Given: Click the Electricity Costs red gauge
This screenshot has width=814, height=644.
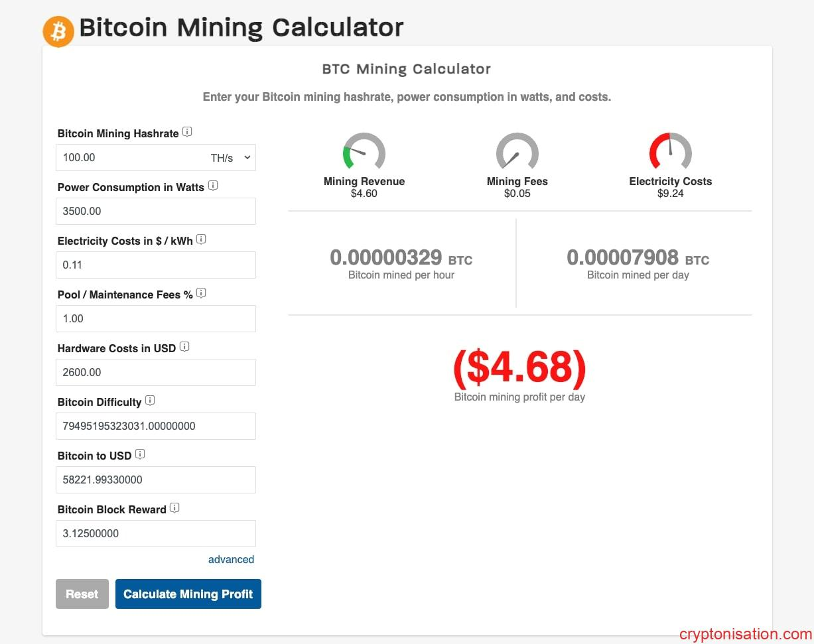Looking at the screenshot, I should pos(670,151).
